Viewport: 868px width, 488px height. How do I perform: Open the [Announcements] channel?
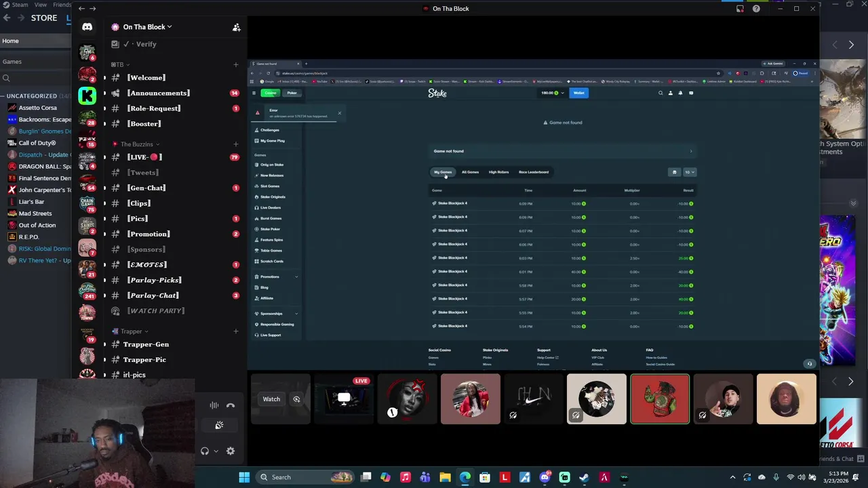158,93
